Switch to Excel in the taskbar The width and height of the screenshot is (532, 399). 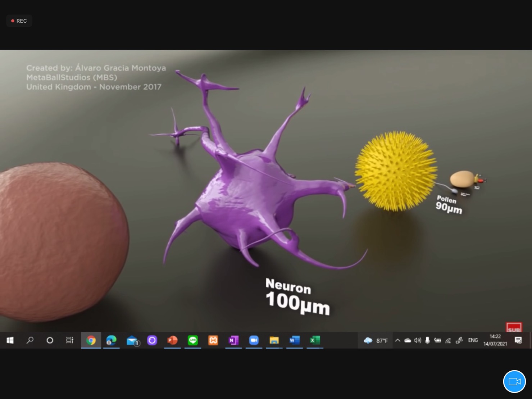tap(315, 340)
